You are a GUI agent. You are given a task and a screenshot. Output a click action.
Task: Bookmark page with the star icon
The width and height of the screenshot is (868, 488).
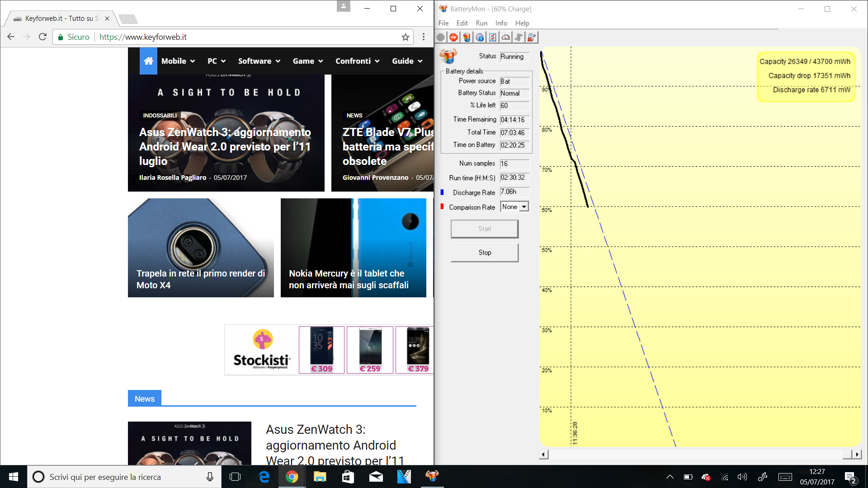[406, 37]
